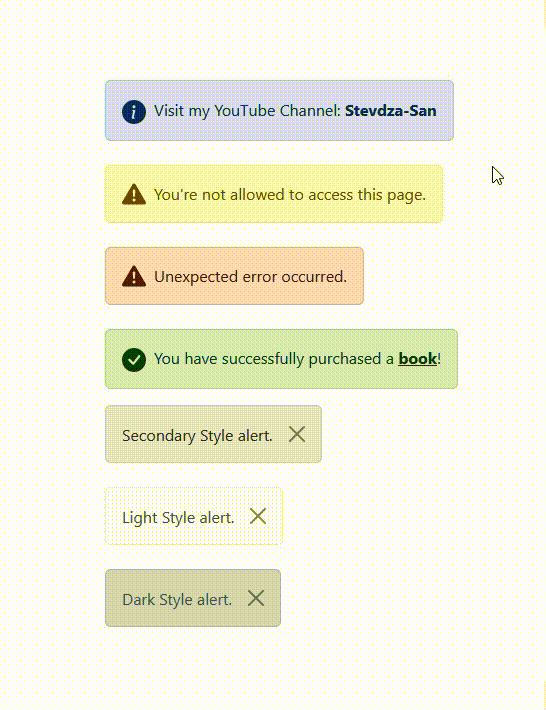The height and width of the screenshot is (710, 546).
Task: Click the yellow warning triangle icon
Action: coord(134,195)
